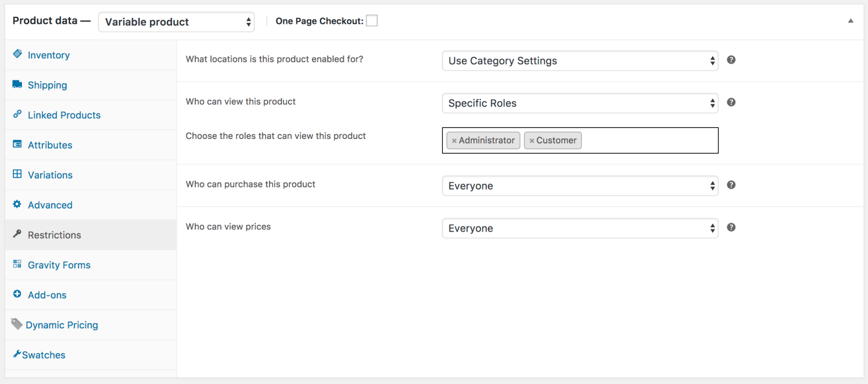Switch to the Inventory tab
The image size is (868, 384).
pos(49,54)
